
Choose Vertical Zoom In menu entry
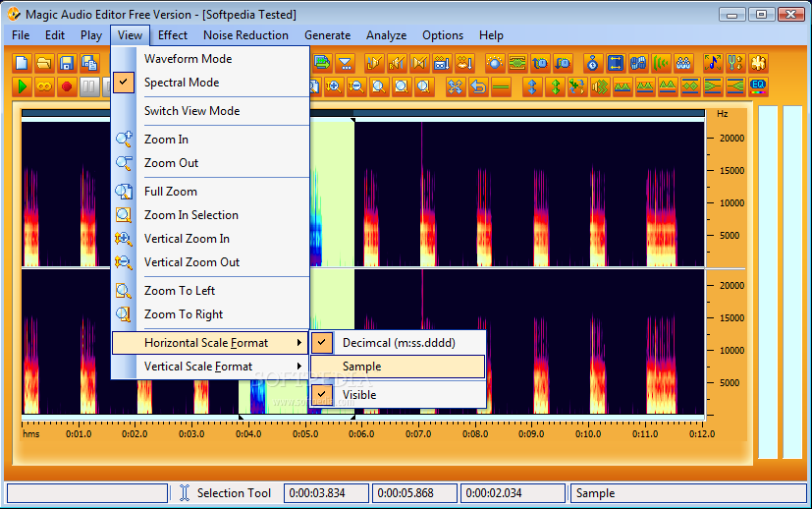(x=211, y=239)
